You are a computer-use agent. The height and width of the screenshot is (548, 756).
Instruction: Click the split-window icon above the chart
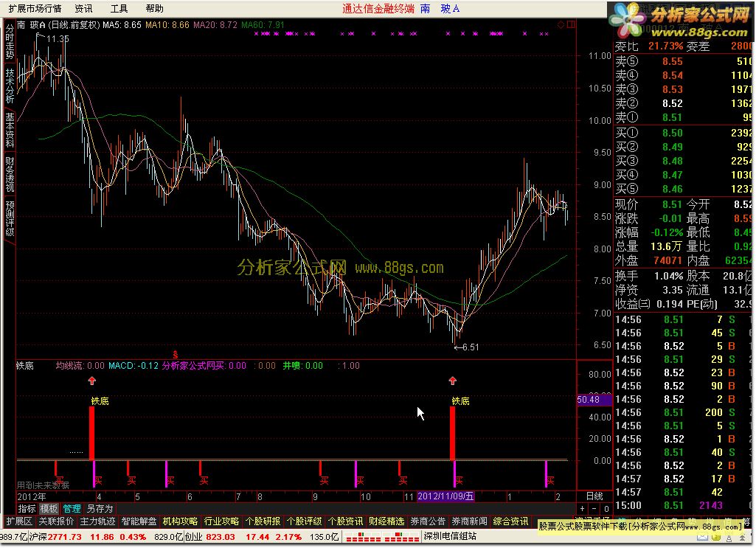point(571,24)
